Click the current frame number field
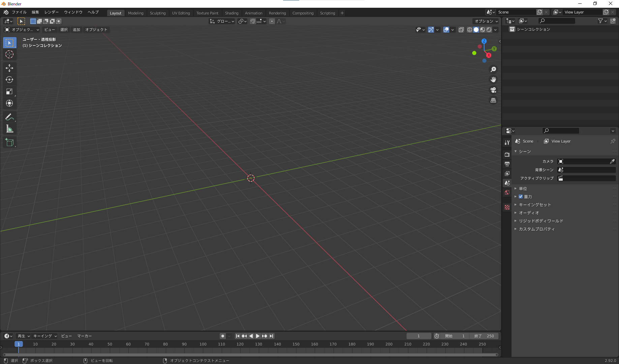The image size is (619, 364). point(419,336)
